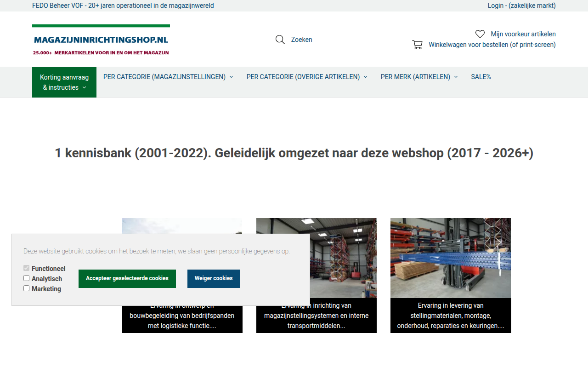Open the forklift with blue beams thumbnail
Viewport: 588px width, 368px height.
[451, 258]
